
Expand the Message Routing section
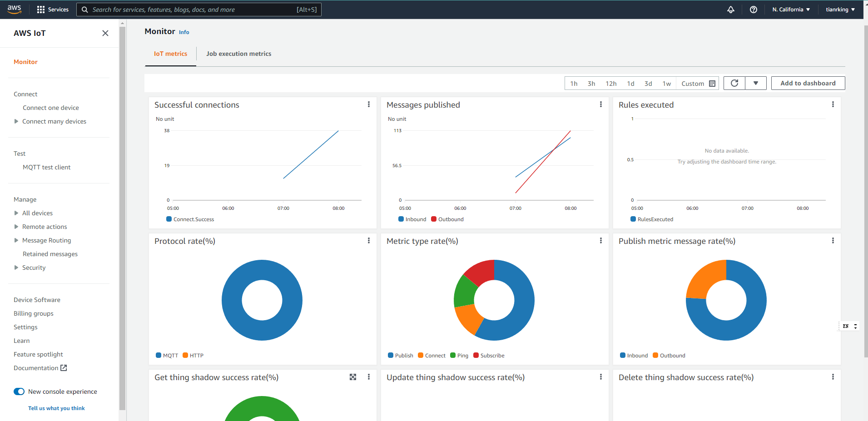click(x=16, y=240)
